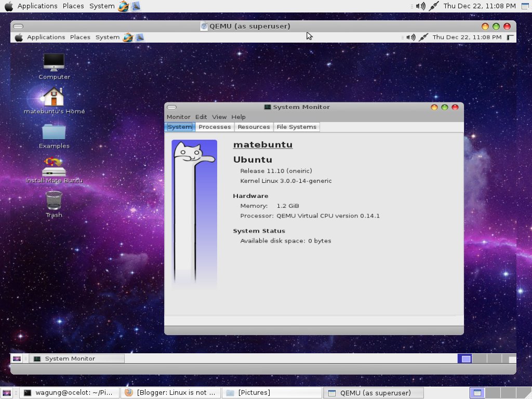Open the network plug icon in host top panel
The height and width of the screenshot is (399, 532).
[434, 6]
